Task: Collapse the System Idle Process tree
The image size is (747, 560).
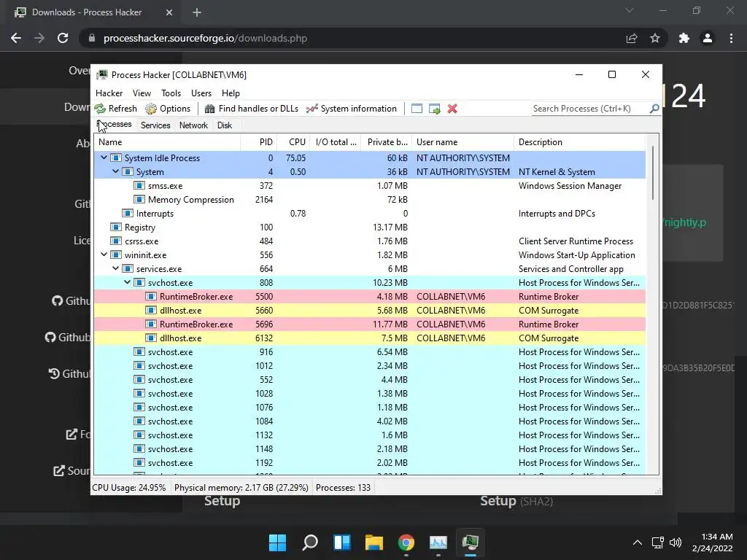Action: (x=104, y=157)
